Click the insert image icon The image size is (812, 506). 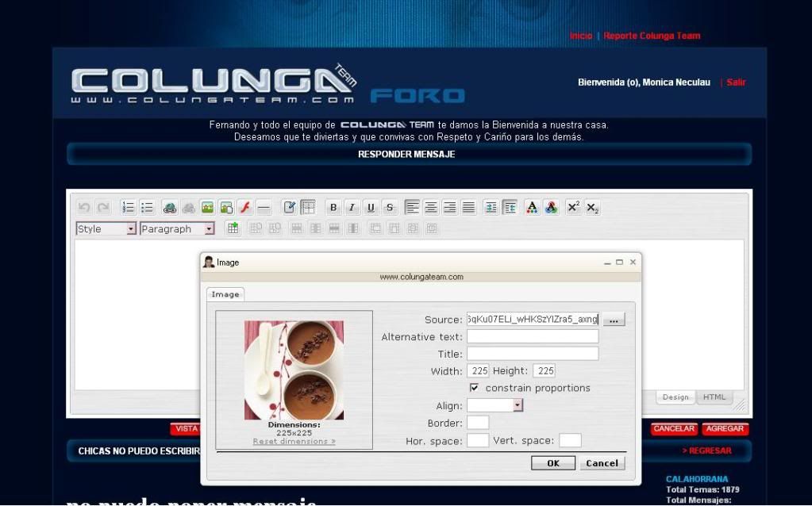pos(207,208)
